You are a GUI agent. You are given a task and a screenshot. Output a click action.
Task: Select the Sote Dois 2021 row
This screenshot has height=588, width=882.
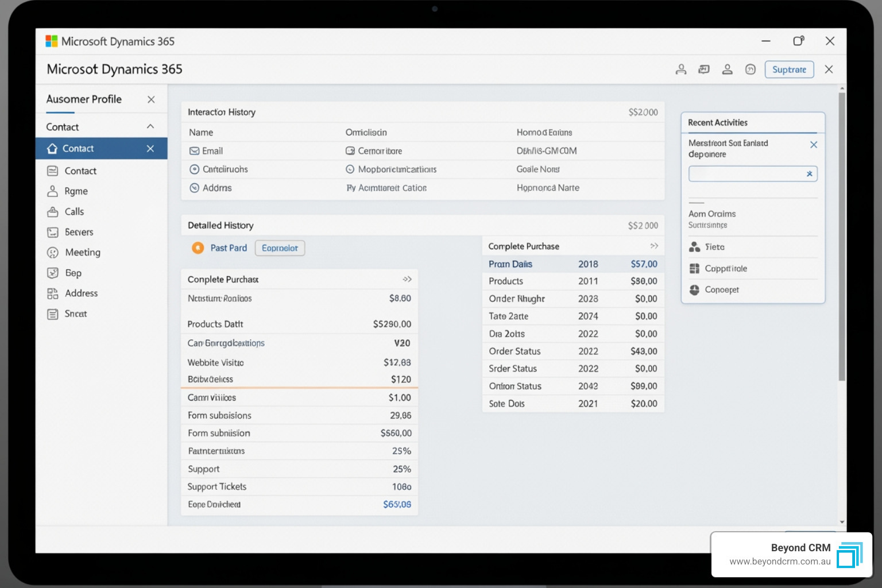(573, 404)
